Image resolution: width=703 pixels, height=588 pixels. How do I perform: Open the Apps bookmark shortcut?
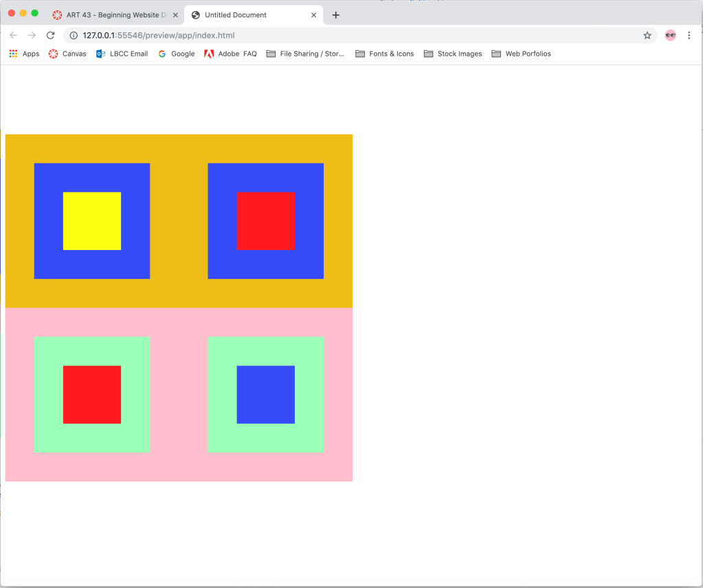24,54
